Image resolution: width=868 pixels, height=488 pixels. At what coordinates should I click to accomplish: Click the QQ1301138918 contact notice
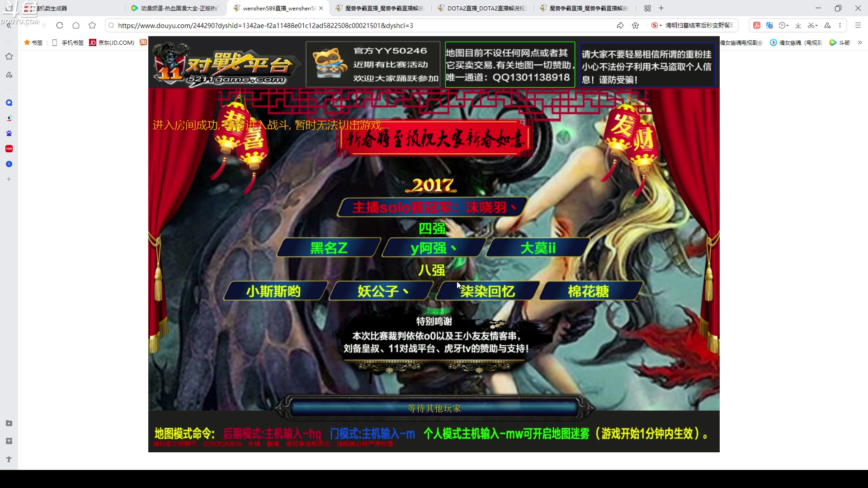pos(509,65)
